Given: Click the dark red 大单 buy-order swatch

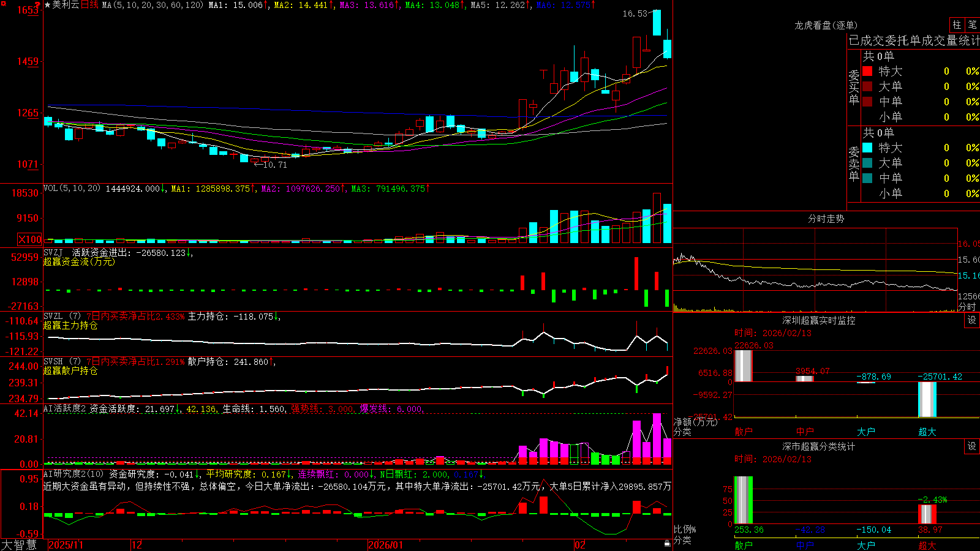Looking at the screenshot, I should pyautogui.click(x=867, y=86).
